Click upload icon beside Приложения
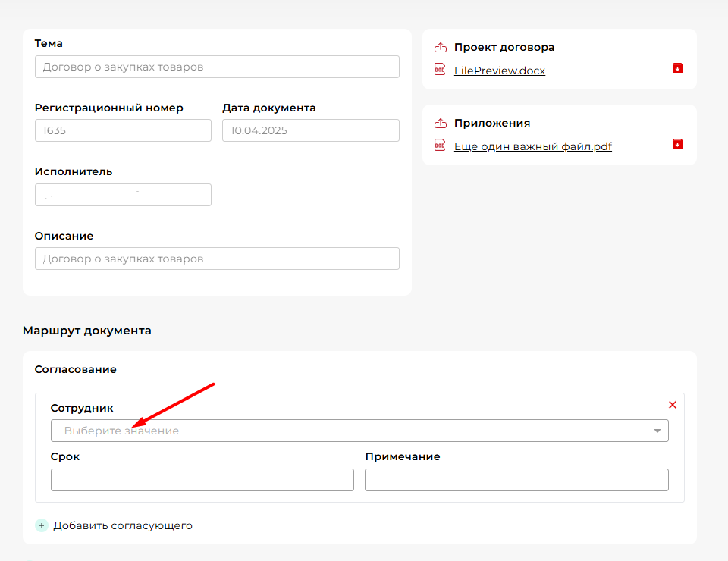This screenshot has width=728, height=561. pos(440,124)
